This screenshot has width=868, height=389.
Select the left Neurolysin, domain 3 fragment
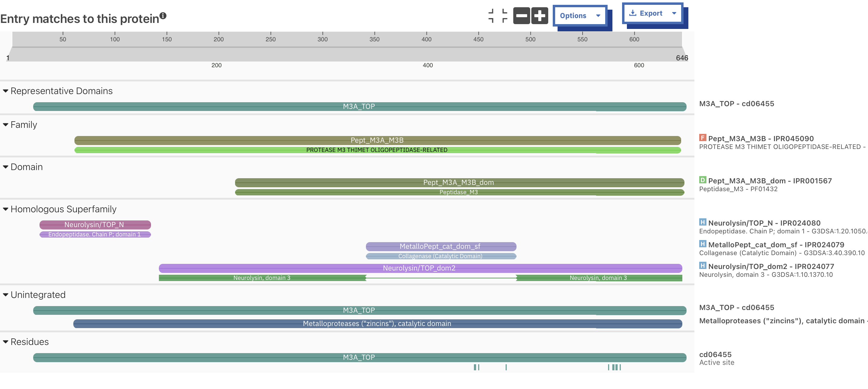262,278
